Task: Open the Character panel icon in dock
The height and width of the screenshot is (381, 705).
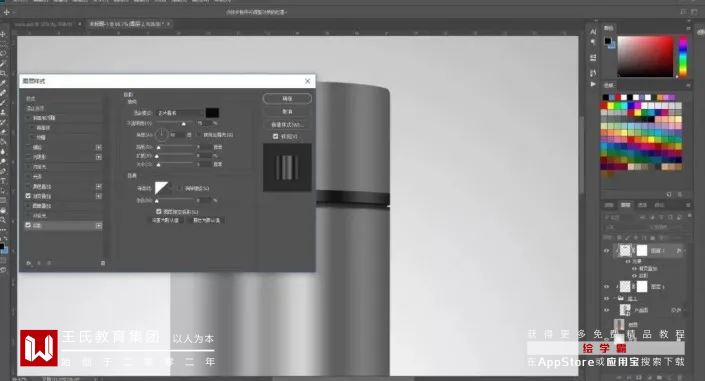Action: [x=593, y=32]
